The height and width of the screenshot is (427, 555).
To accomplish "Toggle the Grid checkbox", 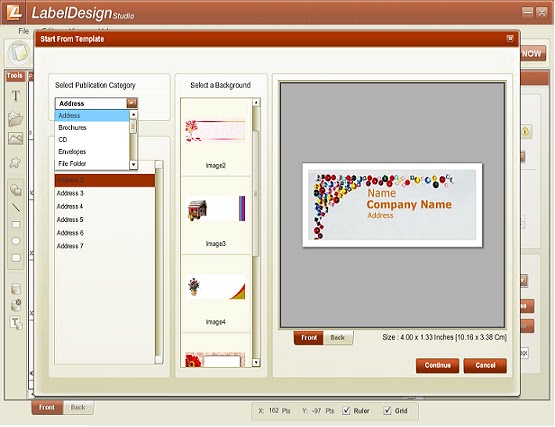I will (388, 410).
